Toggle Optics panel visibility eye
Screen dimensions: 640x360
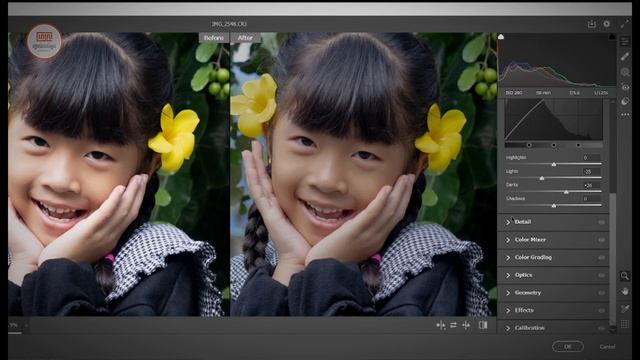click(601, 275)
